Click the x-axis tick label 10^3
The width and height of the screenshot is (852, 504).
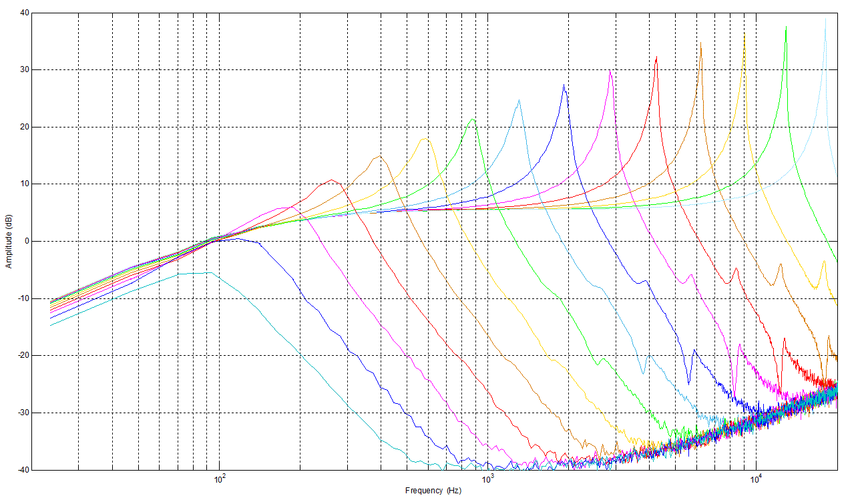click(x=487, y=479)
